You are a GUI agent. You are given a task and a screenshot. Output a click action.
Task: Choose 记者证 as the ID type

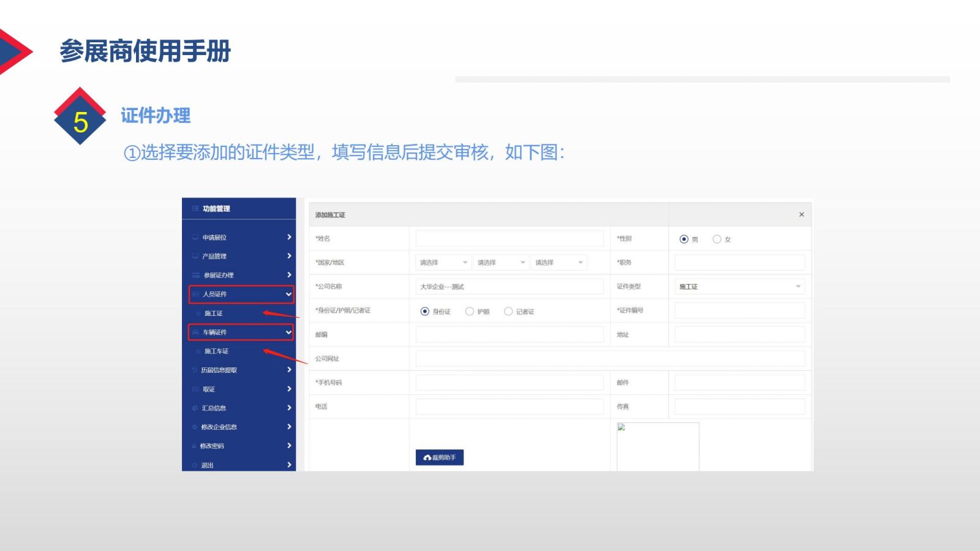point(508,312)
